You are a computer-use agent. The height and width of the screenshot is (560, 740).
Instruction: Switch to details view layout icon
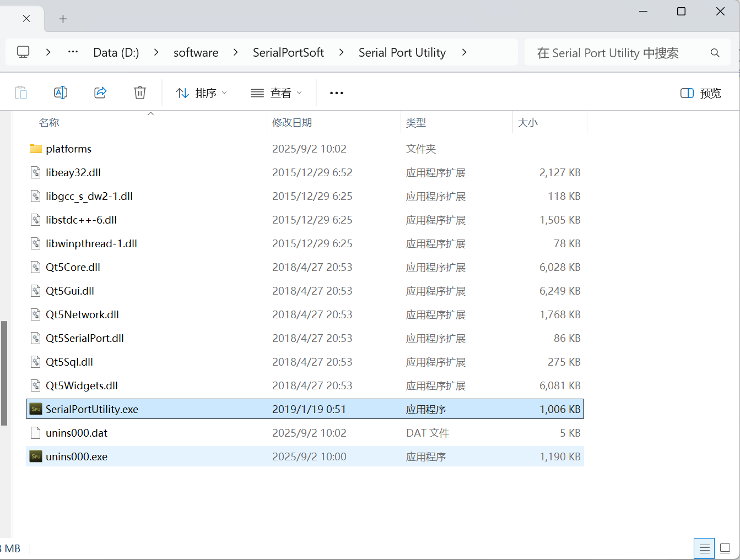(704, 548)
